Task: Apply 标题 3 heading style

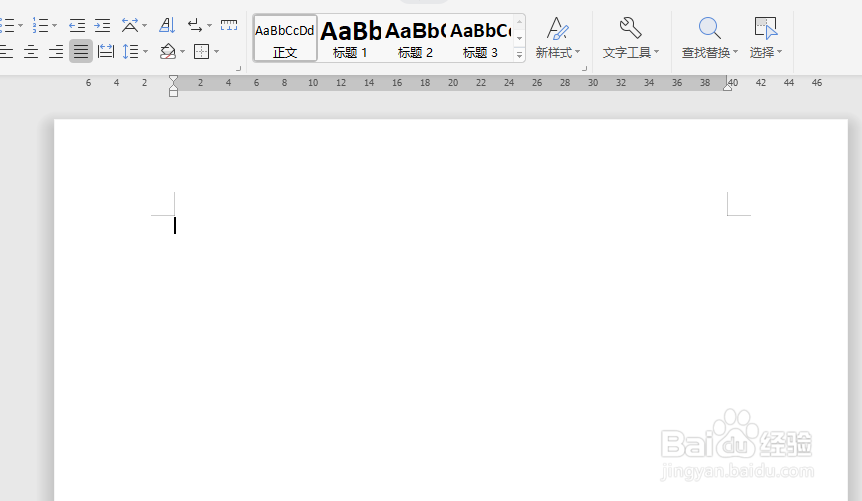Action: (480, 38)
